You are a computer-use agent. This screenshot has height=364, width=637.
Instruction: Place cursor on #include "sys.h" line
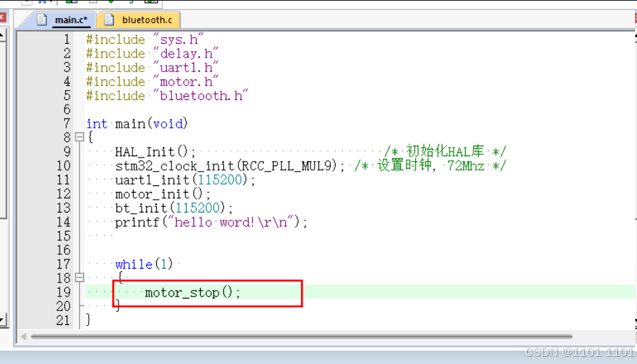pyautogui.click(x=144, y=40)
